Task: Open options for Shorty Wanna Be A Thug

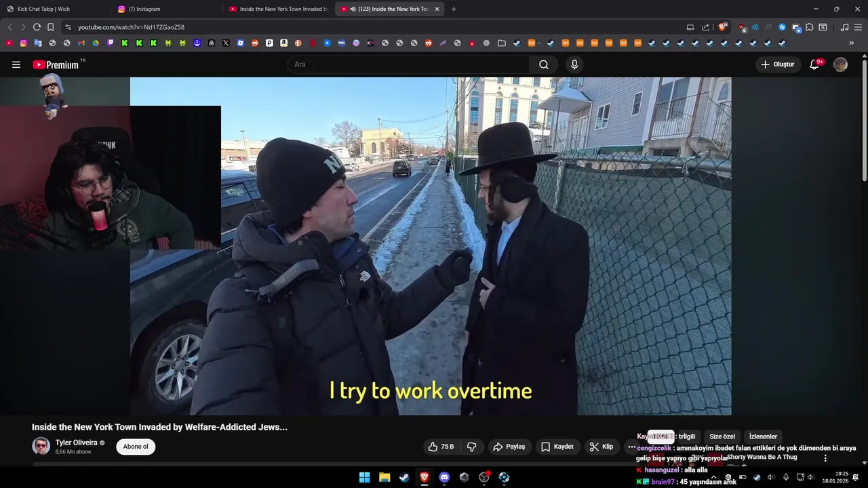Action: coord(825,458)
